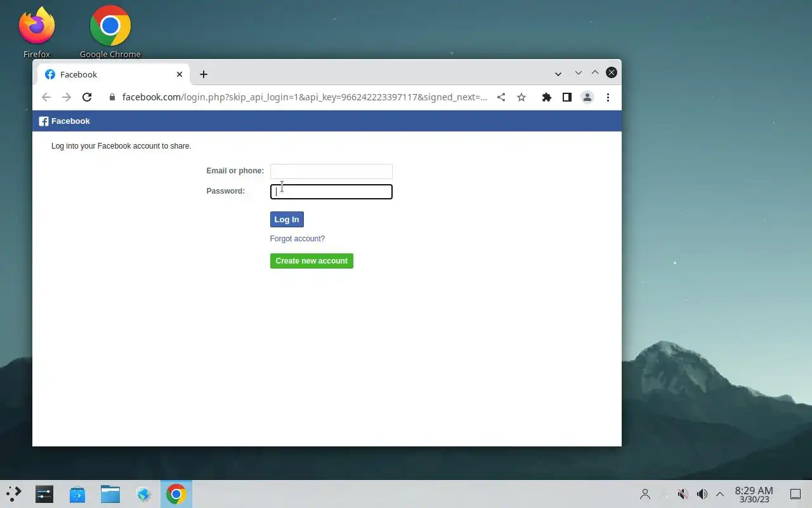
Task: Close the Facebook tab
Action: click(x=180, y=74)
